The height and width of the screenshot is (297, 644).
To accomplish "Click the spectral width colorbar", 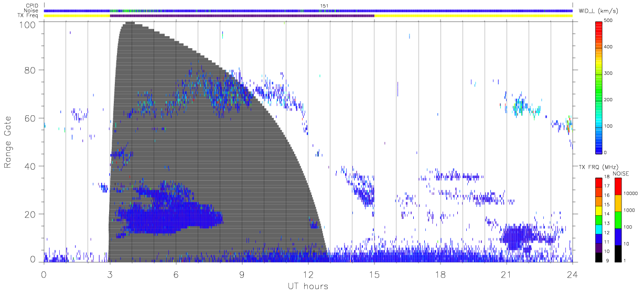I will (x=598, y=87).
